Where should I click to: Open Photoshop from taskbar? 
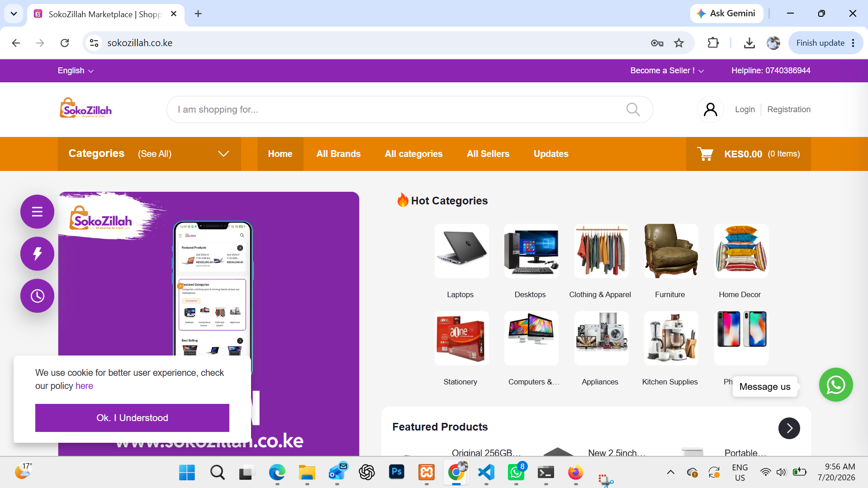click(397, 472)
